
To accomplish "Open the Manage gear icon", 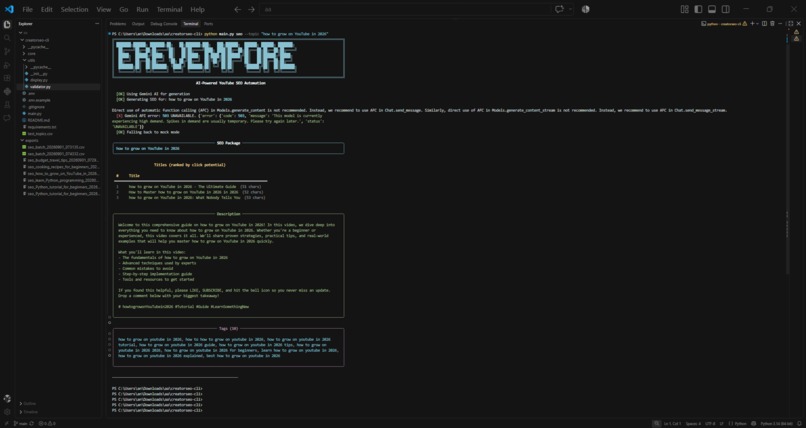I will tap(7, 412).
